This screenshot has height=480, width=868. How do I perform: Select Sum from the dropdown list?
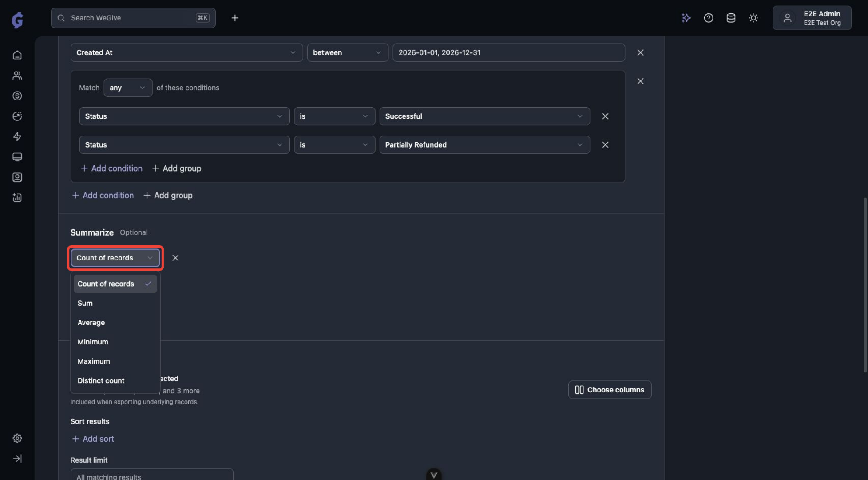pos(115,303)
